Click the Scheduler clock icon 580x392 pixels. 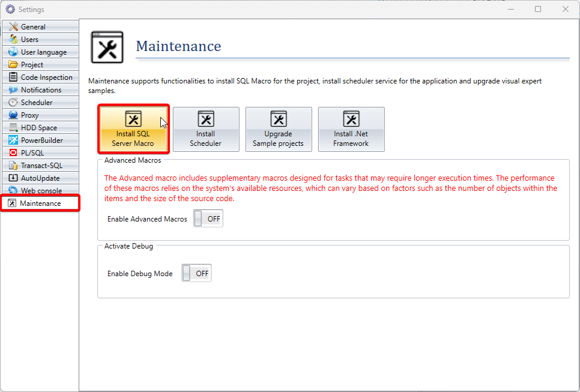click(13, 103)
